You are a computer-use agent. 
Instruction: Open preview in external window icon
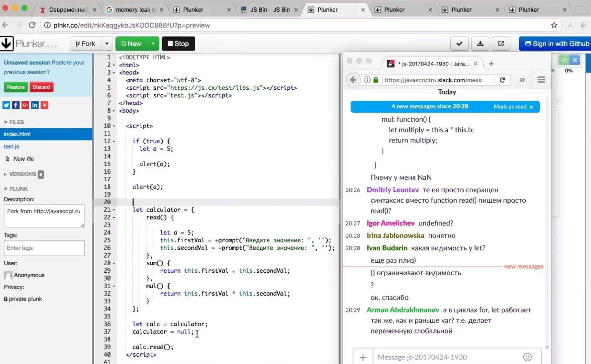click(x=501, y=44)
